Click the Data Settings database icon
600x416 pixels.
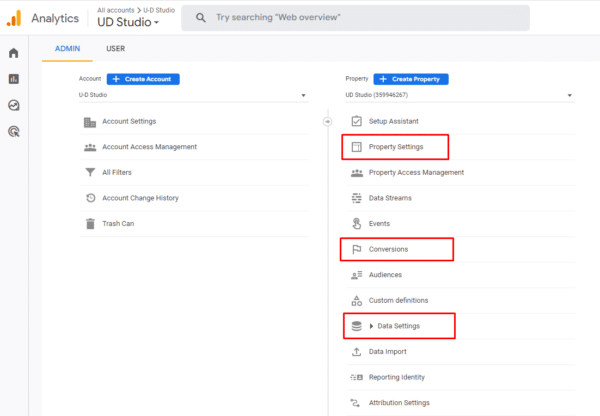pyautogui.click(x=357, y=326)
